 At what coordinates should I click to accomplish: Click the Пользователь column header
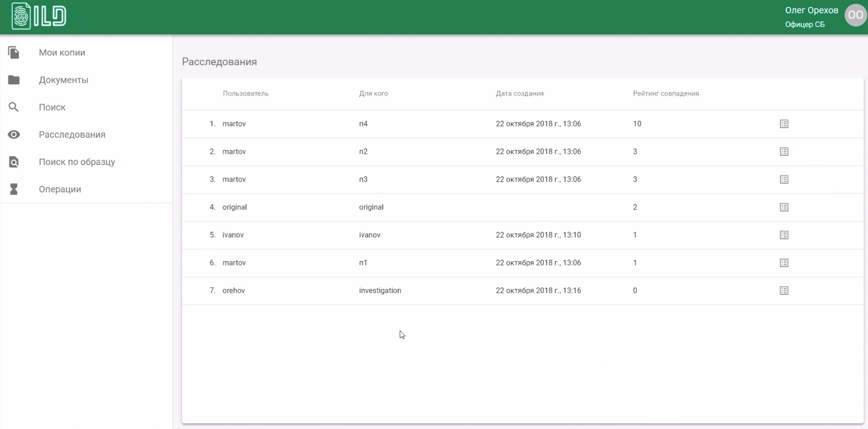(246, 93)
